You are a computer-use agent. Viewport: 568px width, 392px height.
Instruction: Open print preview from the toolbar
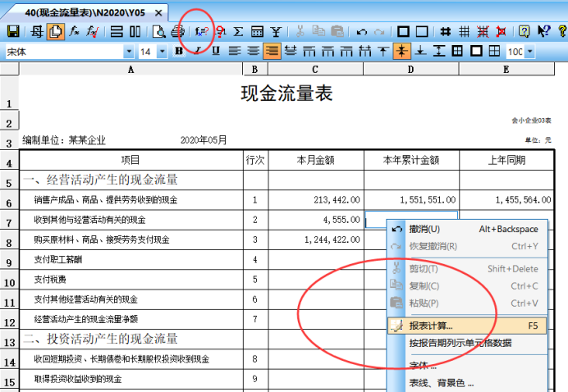coord(159,32)
